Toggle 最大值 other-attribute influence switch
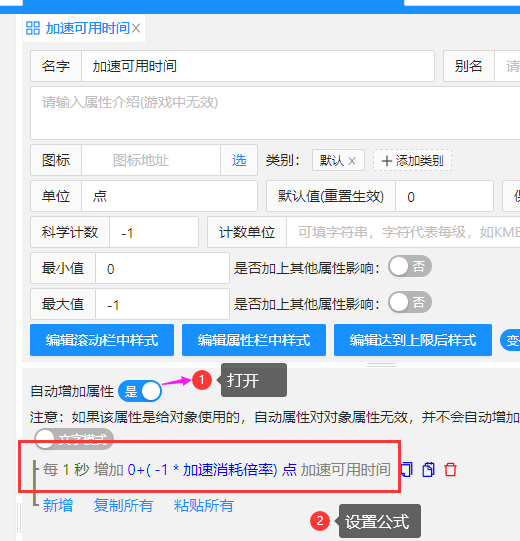This screenshot has height=541, width=520. (410, 302)
